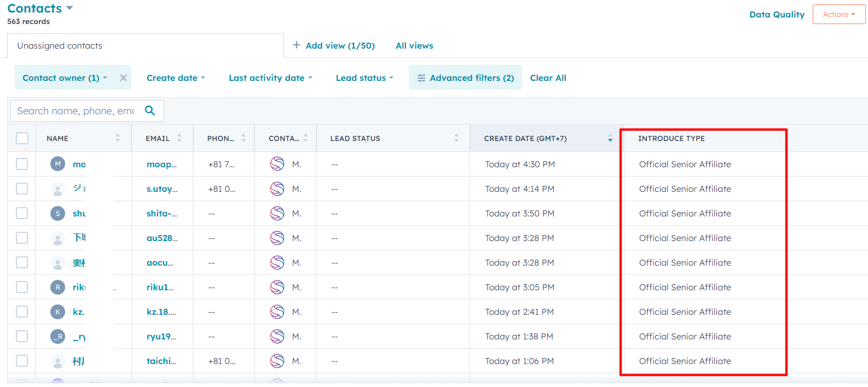Viewport: 868px width, 387px height.
Task: Check the box for the 4:30 PM contact
Action: (x=22, y=164)
